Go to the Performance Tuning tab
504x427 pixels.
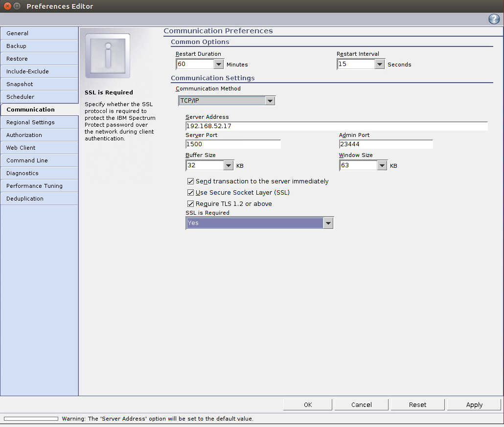point(39,186)
